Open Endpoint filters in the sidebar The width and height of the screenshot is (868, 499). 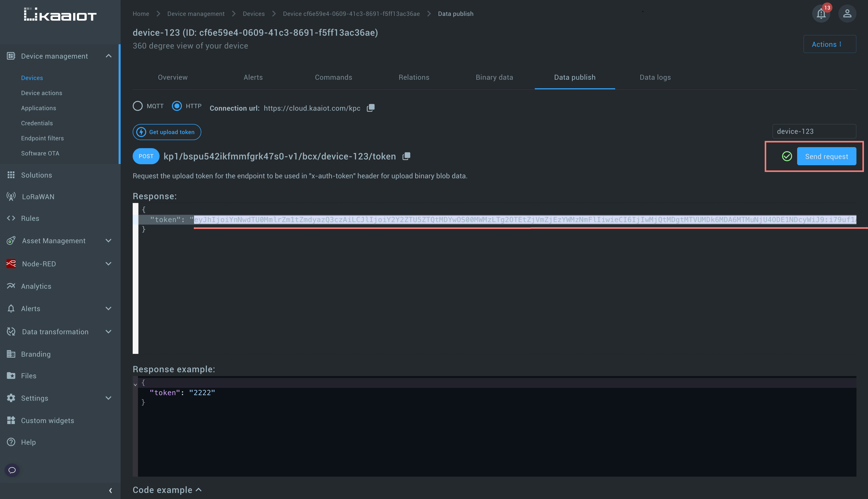coord(42,138)
